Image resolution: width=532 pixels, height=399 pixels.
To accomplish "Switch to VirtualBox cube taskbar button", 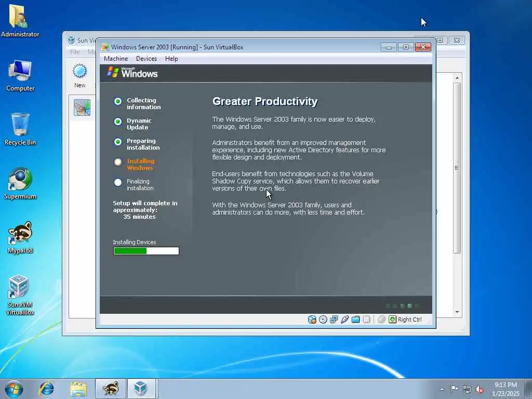I will pos(142,389).
